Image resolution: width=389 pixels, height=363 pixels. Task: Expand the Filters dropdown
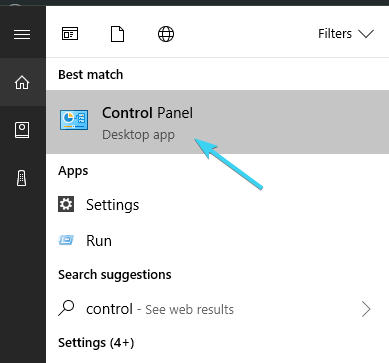point(346,34)
